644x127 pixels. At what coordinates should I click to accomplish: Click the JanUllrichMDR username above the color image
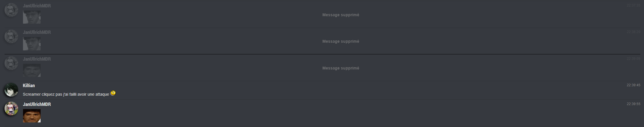(37, 104)
